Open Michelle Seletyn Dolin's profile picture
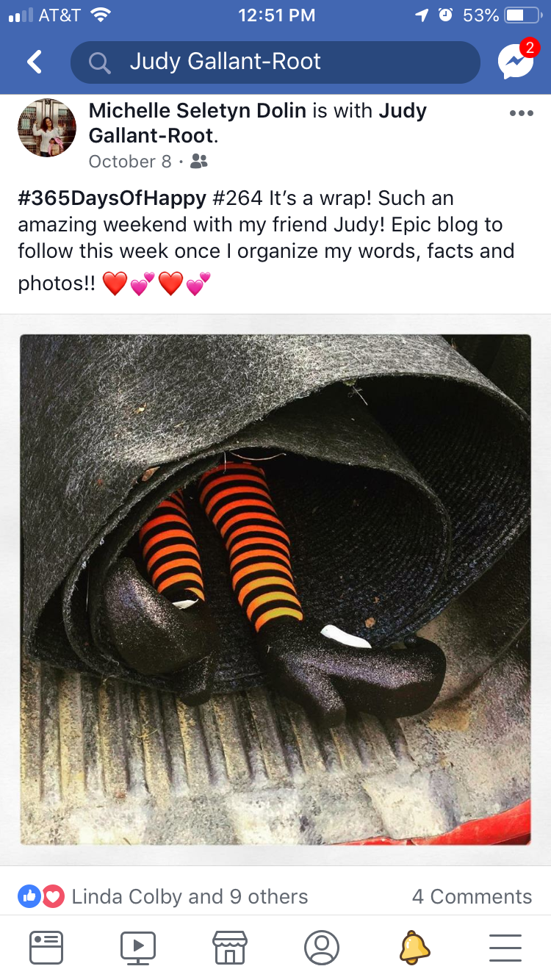The height and width of the screenshot is (980, 551). [x=47, y=128]
